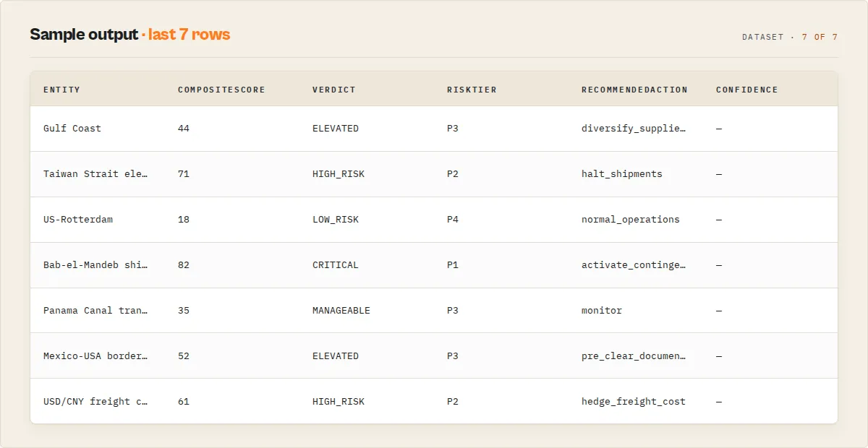Select the Taiwan Strait entity cell
This screenshot has width=868, height=448.
(x=95, y=174)
